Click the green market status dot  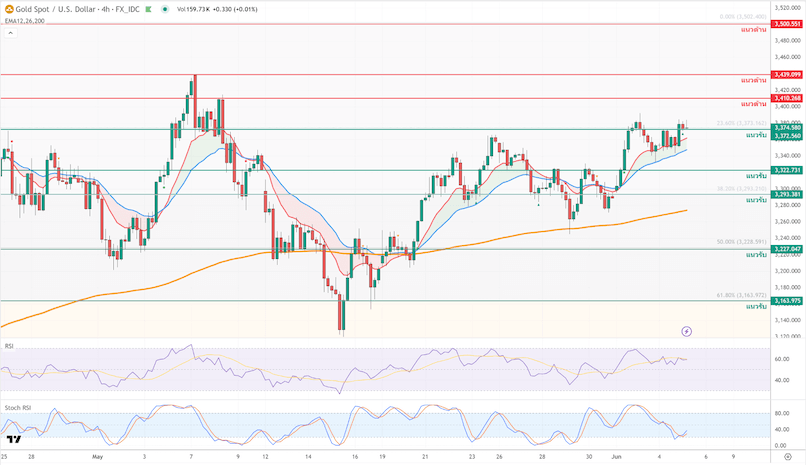coord(164,9)
